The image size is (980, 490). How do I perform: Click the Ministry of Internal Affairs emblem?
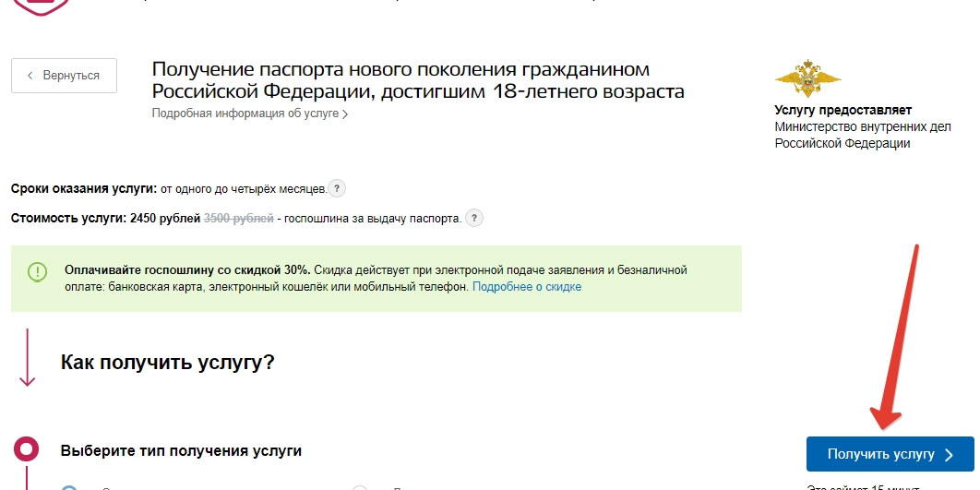pos(801,80)
